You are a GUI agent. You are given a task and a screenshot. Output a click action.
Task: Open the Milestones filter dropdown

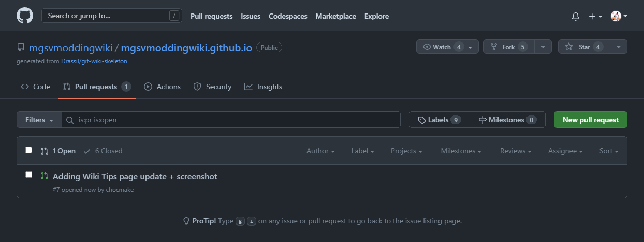(461, 151)
